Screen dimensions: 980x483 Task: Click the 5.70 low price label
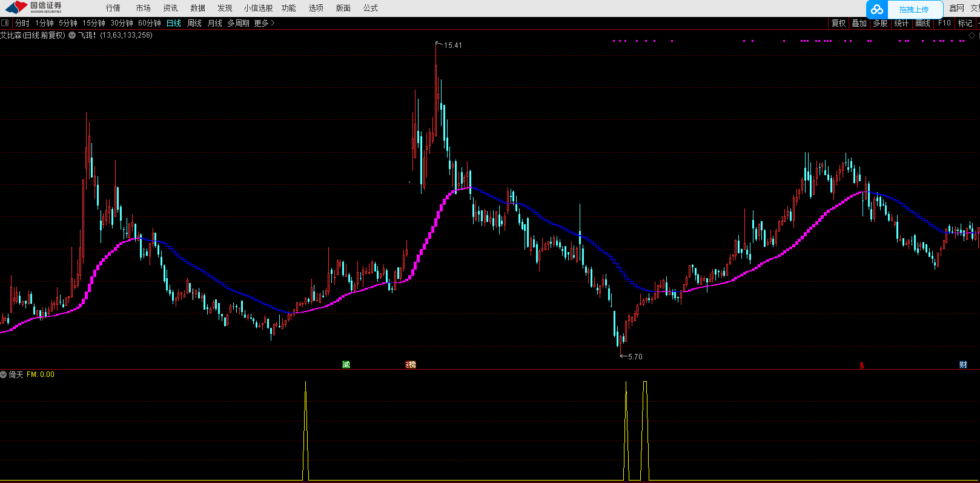pyautogui.click(x=635, y=357)
